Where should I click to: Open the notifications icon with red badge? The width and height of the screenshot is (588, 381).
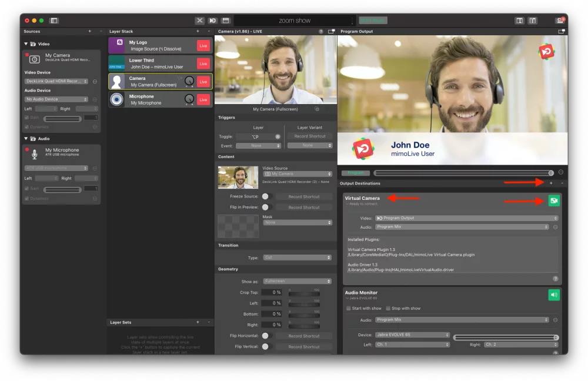click(x=560, y=20)
